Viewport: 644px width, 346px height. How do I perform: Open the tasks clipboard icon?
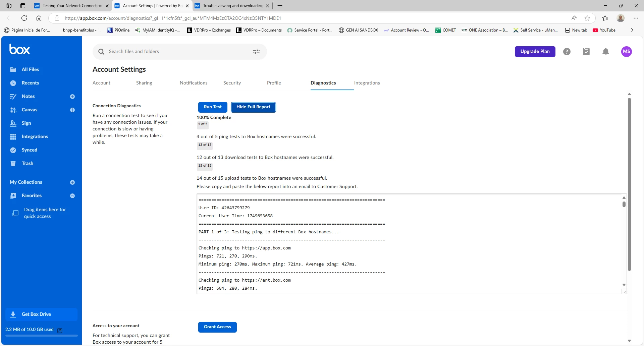[x=586, y=52]
